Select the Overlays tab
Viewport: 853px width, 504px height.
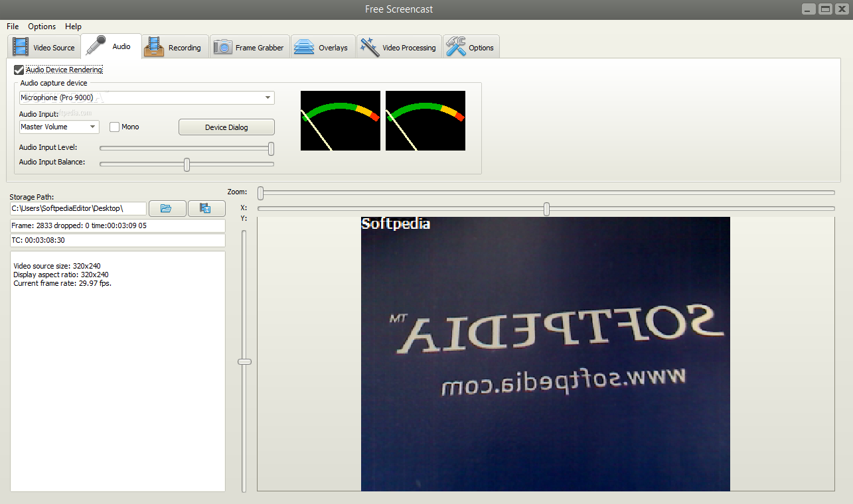tap(323, 47)
